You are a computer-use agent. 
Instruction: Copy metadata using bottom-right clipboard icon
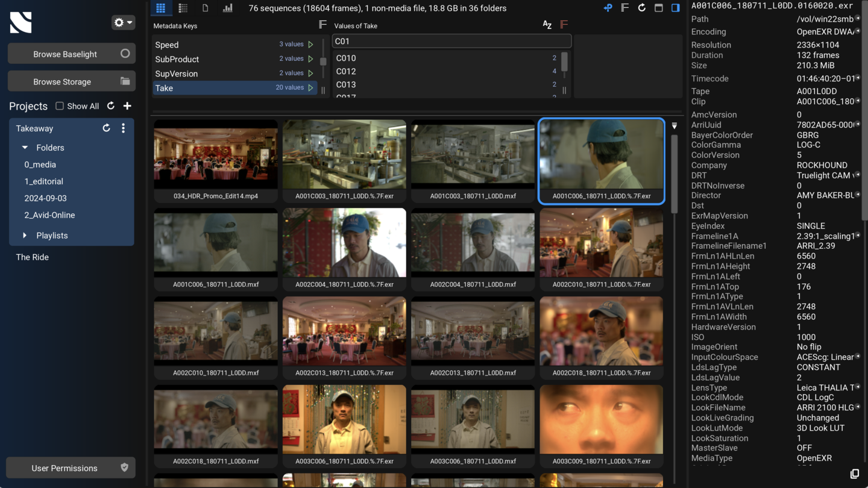click(x=854, y=474)
